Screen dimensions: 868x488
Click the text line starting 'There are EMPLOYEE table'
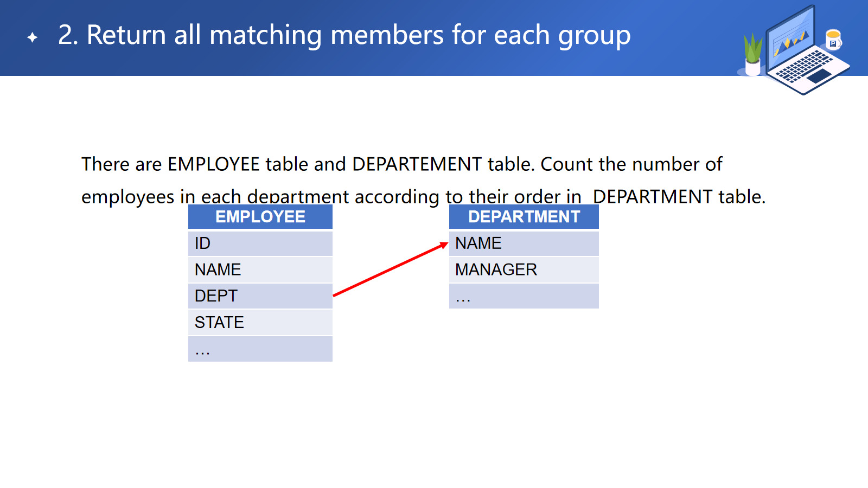click(x=401, y=164)
